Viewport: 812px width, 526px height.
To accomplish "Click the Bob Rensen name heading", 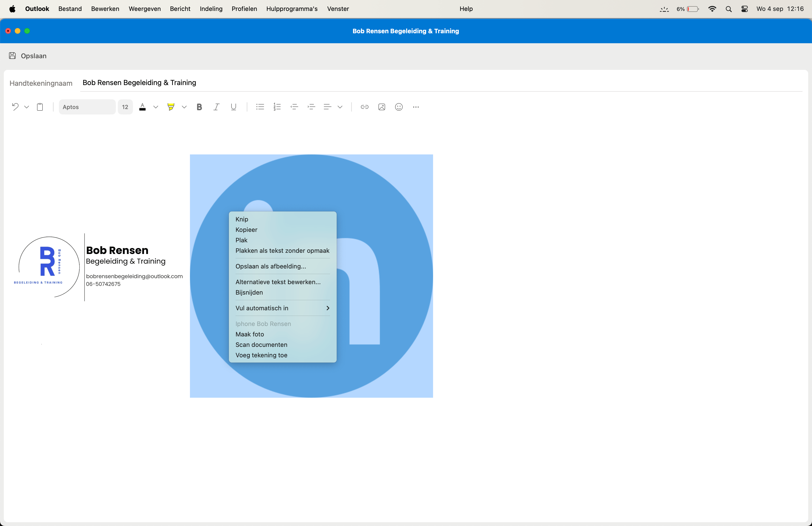I will pos(117,250).
